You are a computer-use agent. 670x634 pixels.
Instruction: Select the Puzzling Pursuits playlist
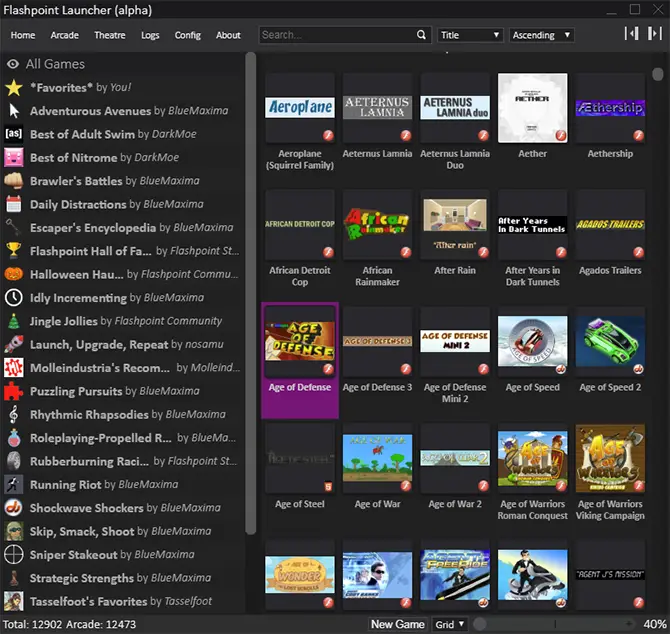[x=123, y=391]
